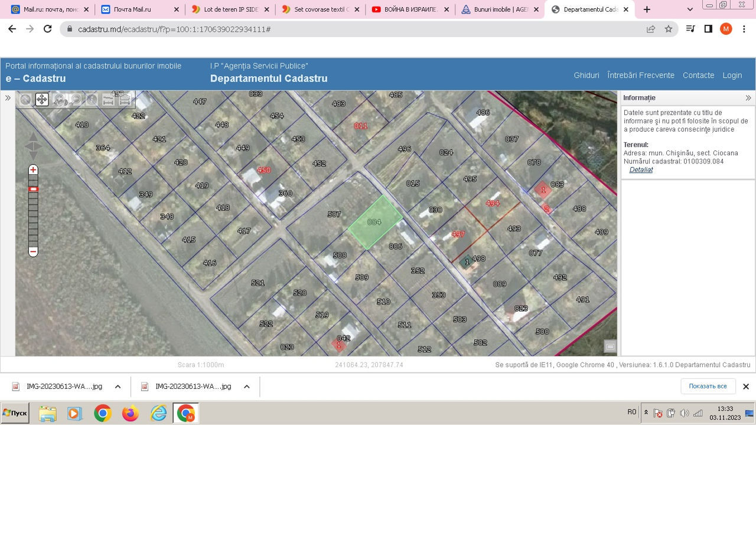
Task: Click the e – Cadastru portal title
Action: [35, 78]
